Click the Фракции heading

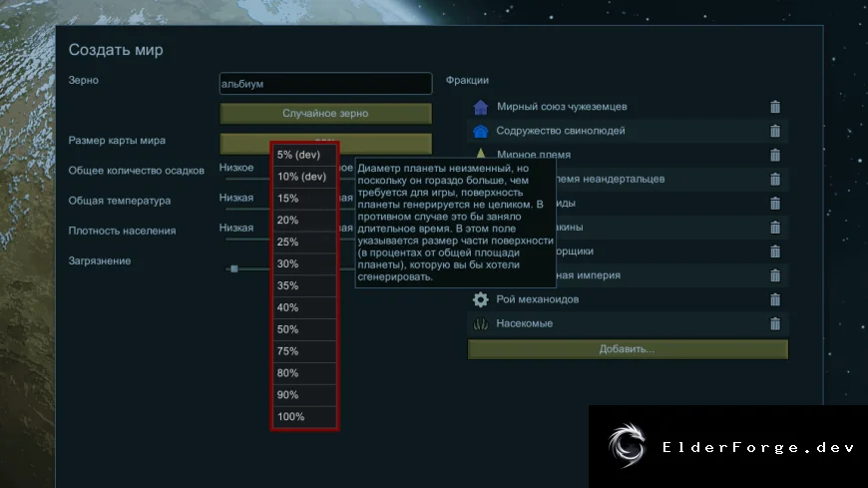point(467,80)
